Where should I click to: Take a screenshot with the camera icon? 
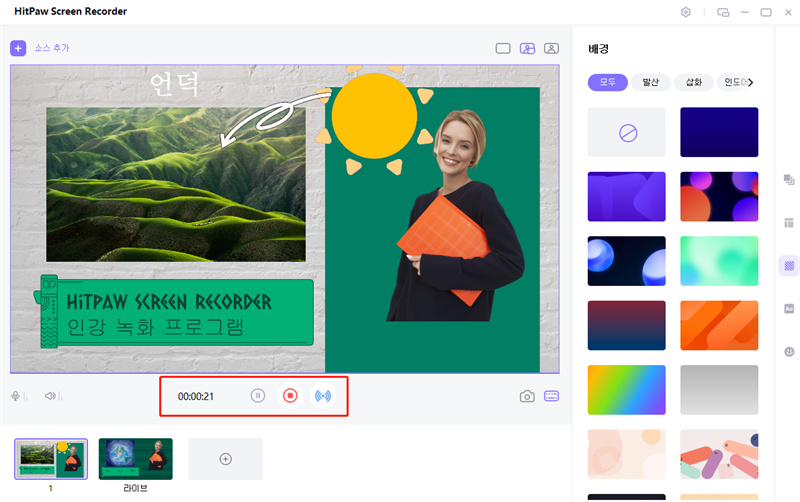(527, 396)
